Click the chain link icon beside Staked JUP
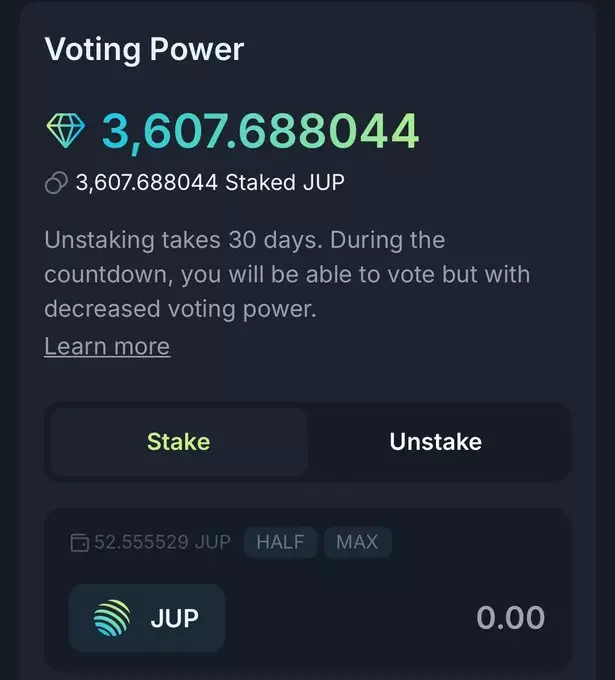 click(x=56, y=183)
